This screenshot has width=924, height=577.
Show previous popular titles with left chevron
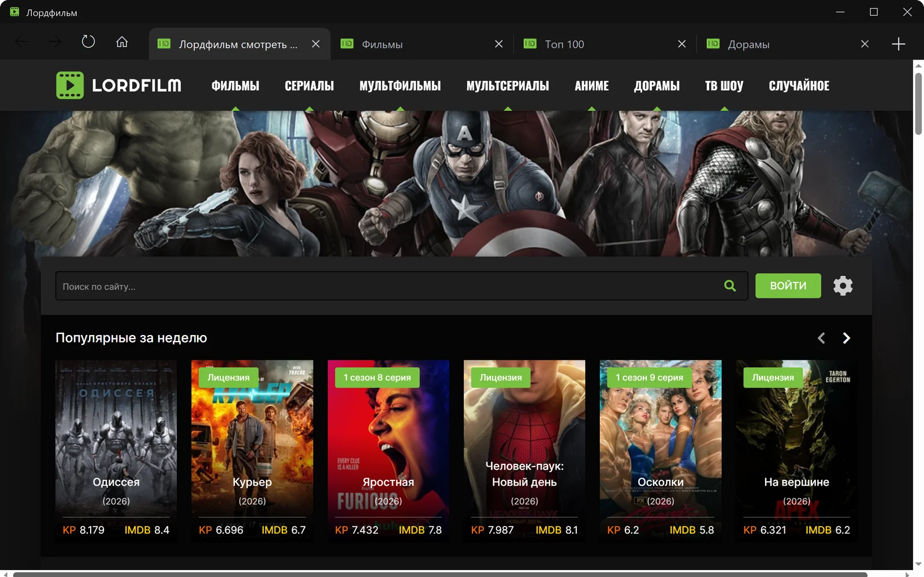point(821,338)
